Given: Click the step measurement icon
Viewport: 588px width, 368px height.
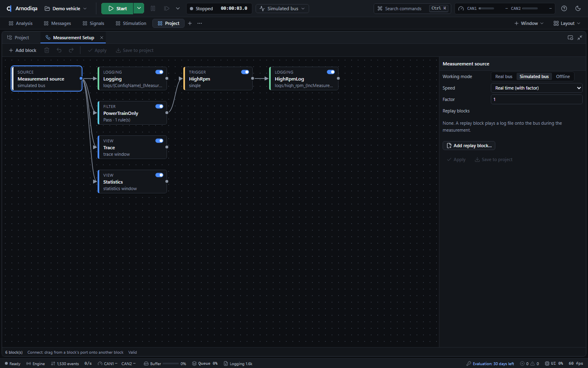Looking at the screenshot, I should point(167,9).
